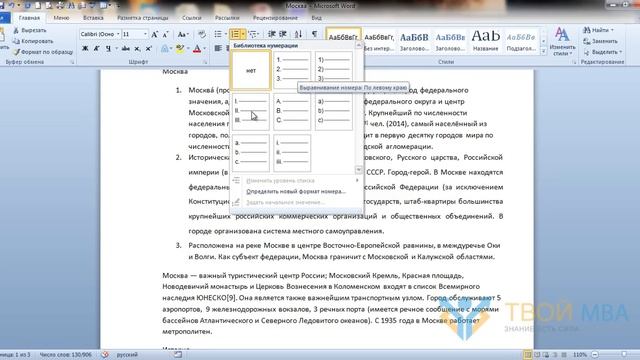The image size is (640, 360).
Task: Apply the 'Без интервала' style
Action: pos(379,41)
